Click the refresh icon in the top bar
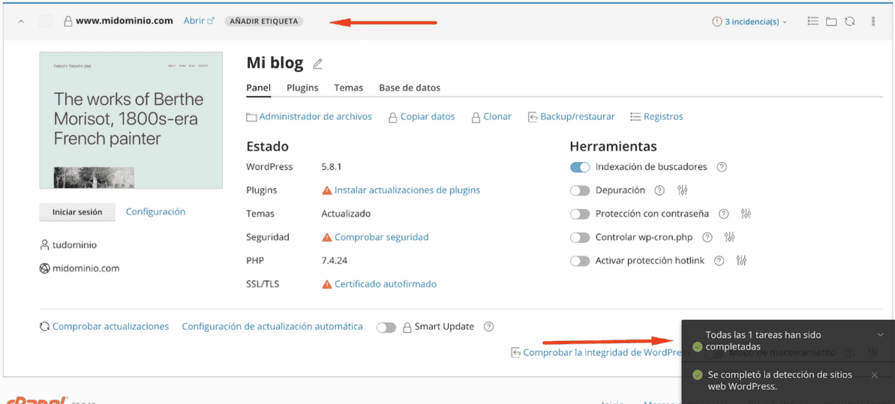895x404 pixels. click(x=850, y=21)
